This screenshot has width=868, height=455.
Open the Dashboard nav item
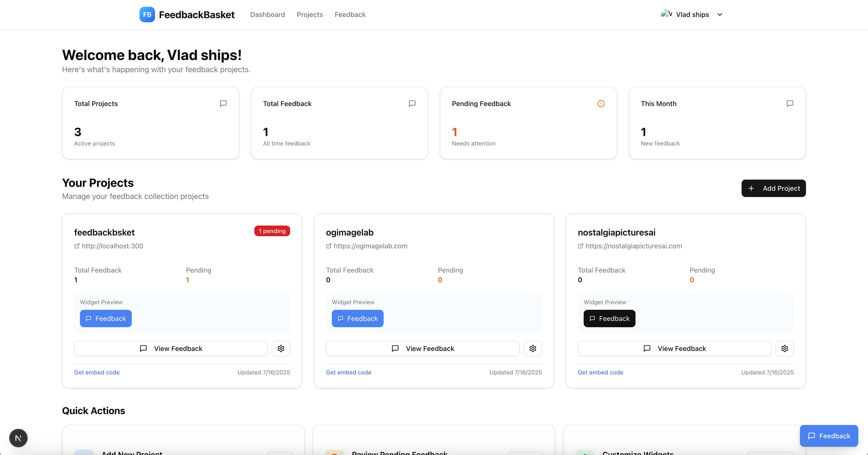point(267,15)
